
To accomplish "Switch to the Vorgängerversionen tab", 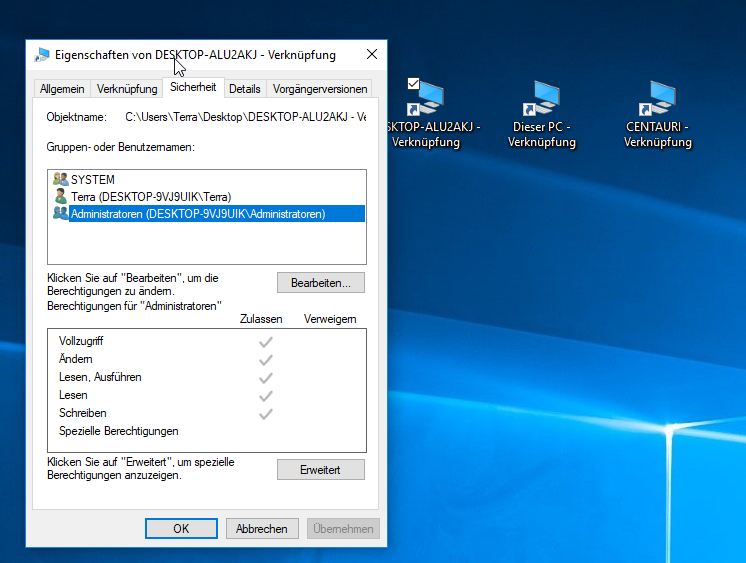I will (x=320, y=89).
